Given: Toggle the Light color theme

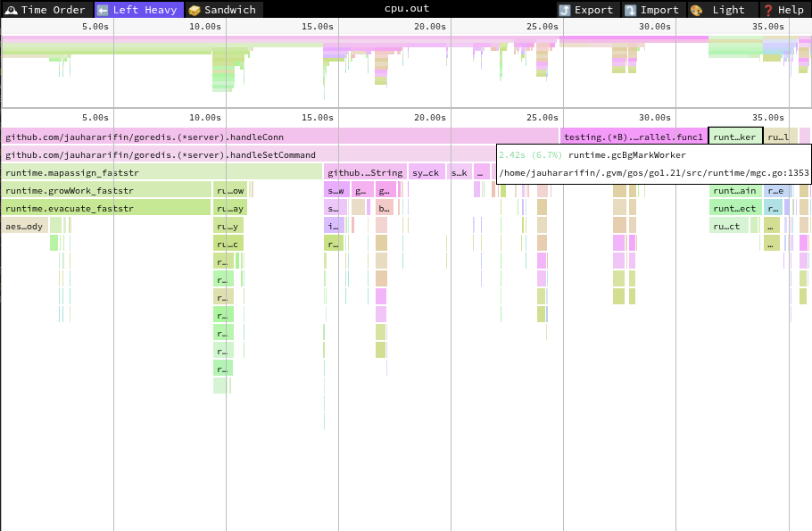Looking at the screenshot, I should (x=719, y=10).
